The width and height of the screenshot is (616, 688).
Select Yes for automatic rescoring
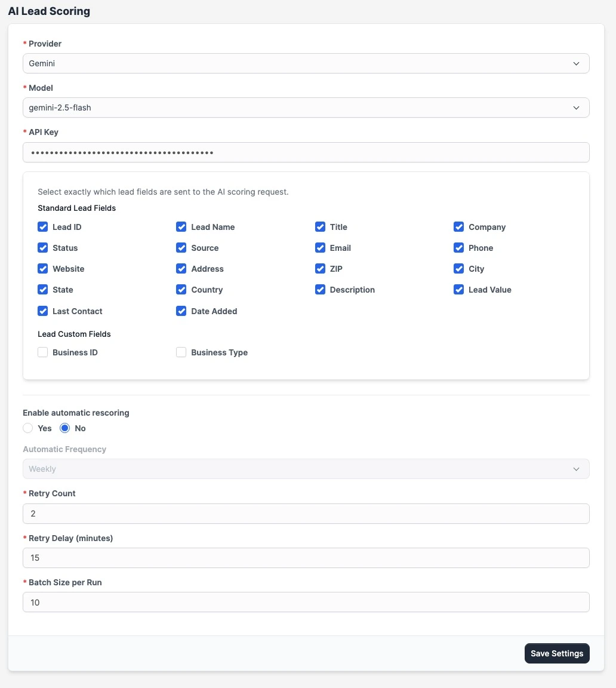click(28, 428)
